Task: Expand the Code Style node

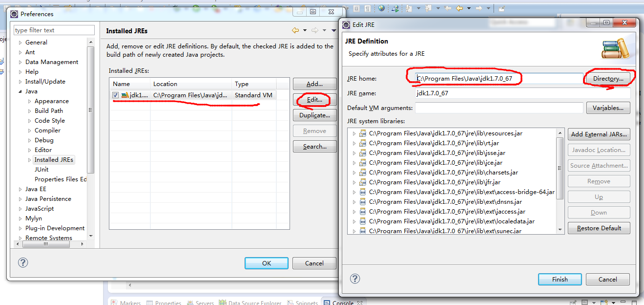Action: [x=30, y=121]
